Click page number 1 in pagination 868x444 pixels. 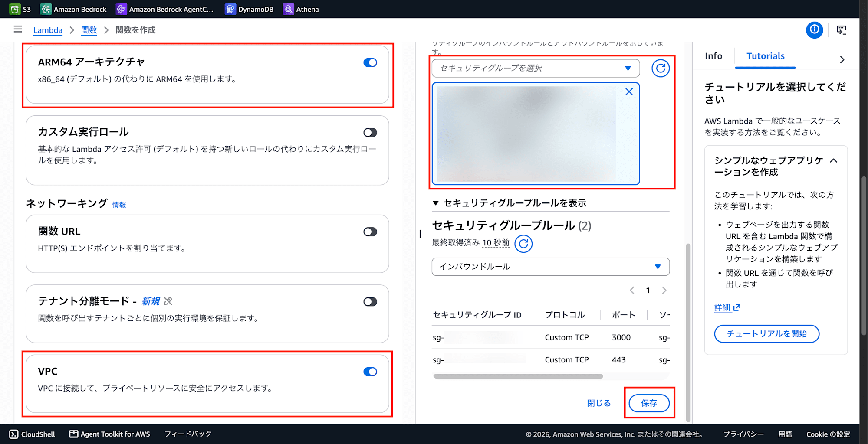click(x=648, y=291)
